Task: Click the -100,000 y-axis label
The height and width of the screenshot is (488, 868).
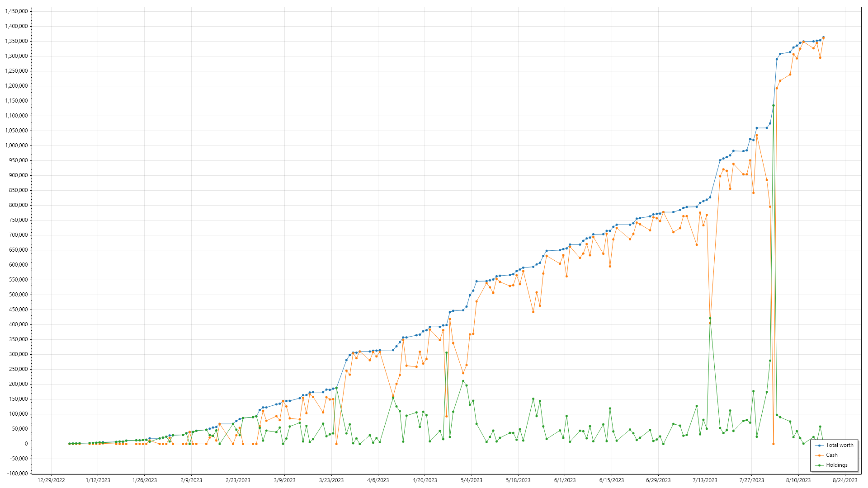Action: (x=18, y=474)
